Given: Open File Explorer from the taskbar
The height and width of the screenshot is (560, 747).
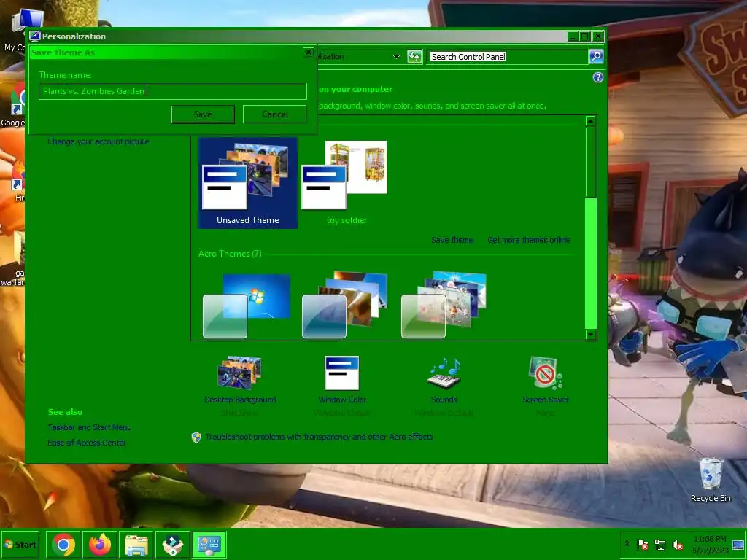Looking at the screenshot, I should [x=136, y=545].
